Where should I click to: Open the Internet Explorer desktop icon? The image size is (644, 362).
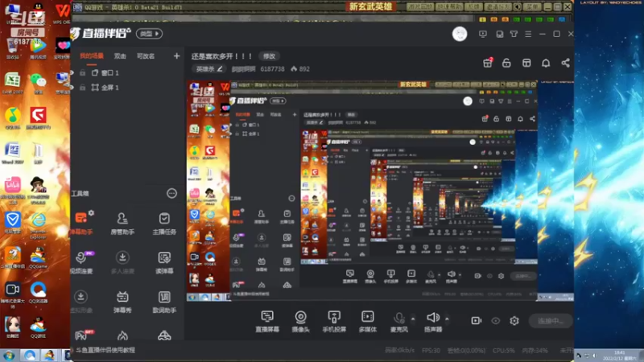(38, 225)
